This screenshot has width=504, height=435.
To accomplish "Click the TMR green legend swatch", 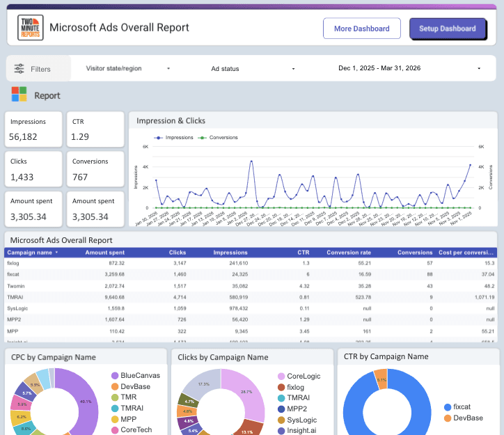I will (x=115, y=397).
